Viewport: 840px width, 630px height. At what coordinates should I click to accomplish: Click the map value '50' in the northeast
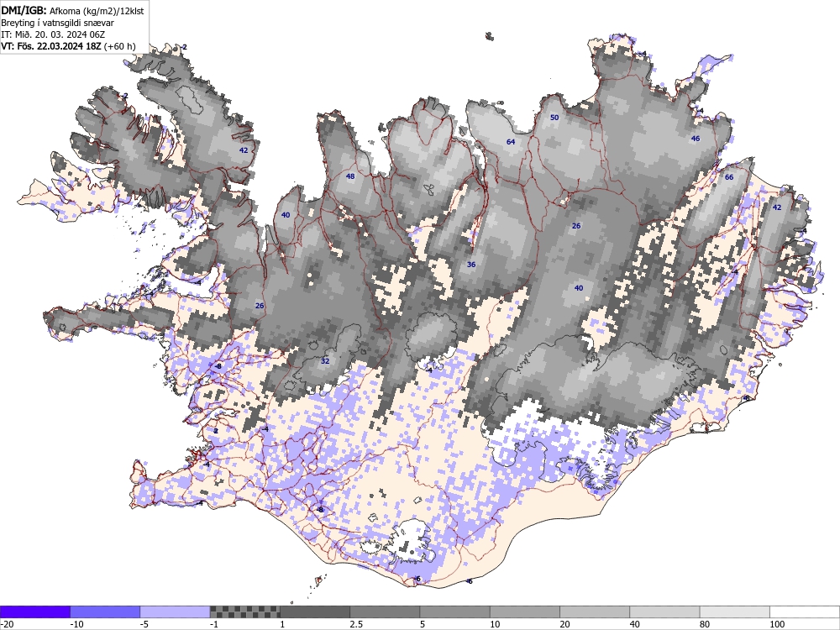pos(554,118)
